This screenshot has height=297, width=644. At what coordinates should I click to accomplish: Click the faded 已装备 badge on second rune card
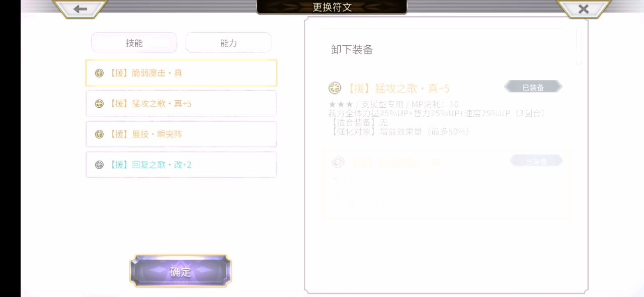(x=536, y=161)
